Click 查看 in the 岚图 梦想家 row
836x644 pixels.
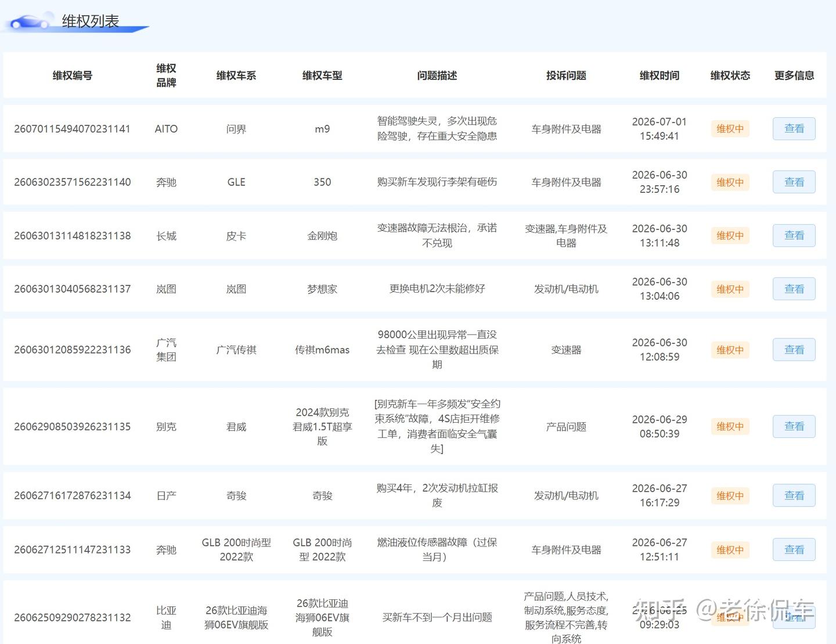click(x=794, y=289)
